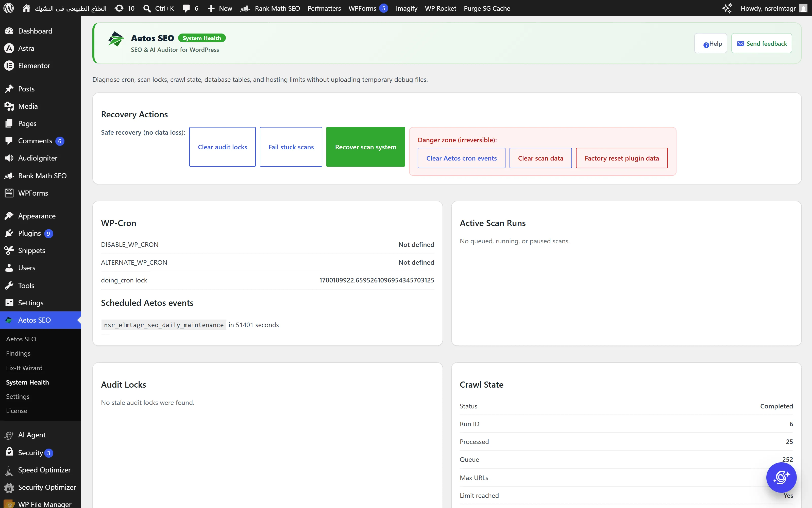Click the user avatar next to Howdy

(x=803, y=8)
